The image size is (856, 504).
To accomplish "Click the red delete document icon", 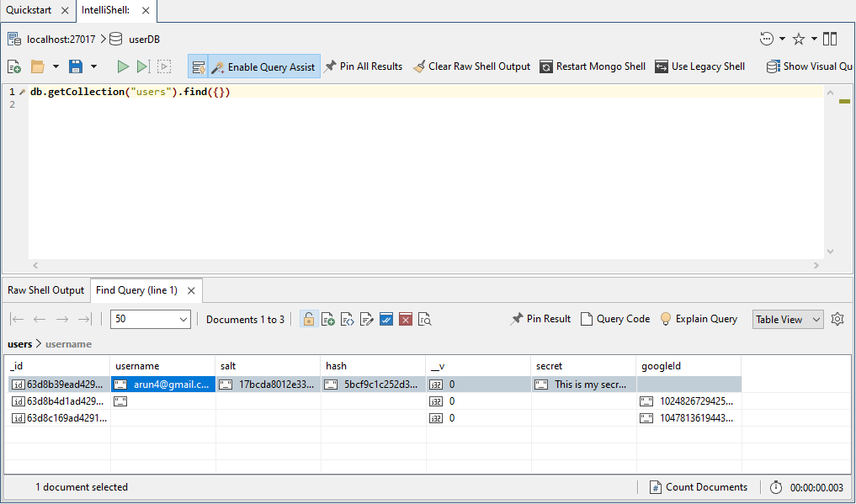I will point(405,319).
